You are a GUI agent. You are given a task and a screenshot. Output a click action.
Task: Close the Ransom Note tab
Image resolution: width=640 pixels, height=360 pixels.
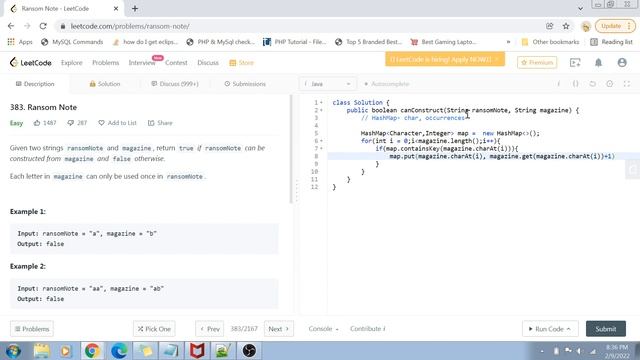(x=116, y=8)
